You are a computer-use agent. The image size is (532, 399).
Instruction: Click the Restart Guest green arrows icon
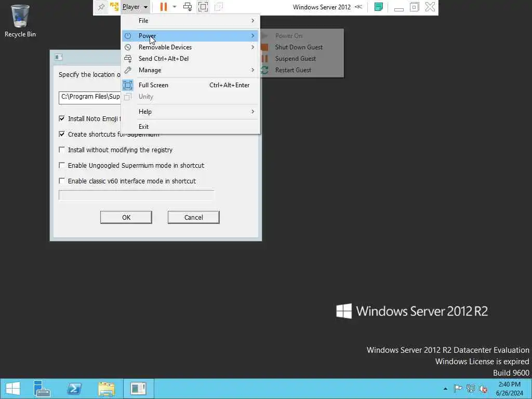point(264,70)
